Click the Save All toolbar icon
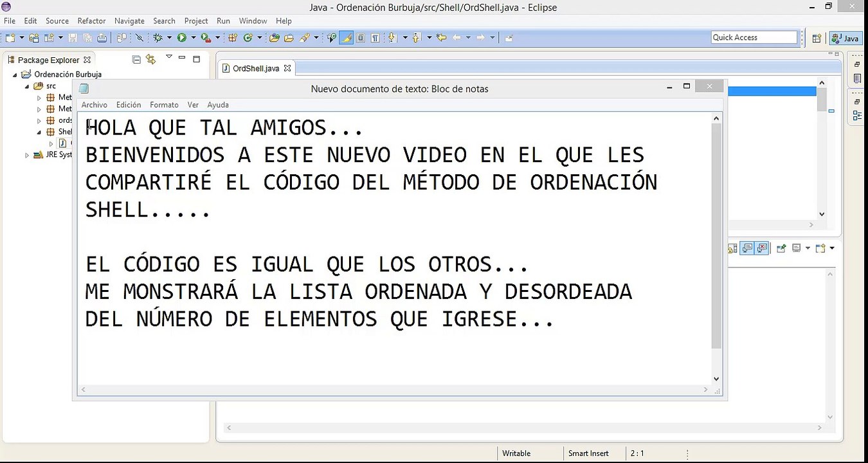 pyautogui.click(x=88, y=38)
